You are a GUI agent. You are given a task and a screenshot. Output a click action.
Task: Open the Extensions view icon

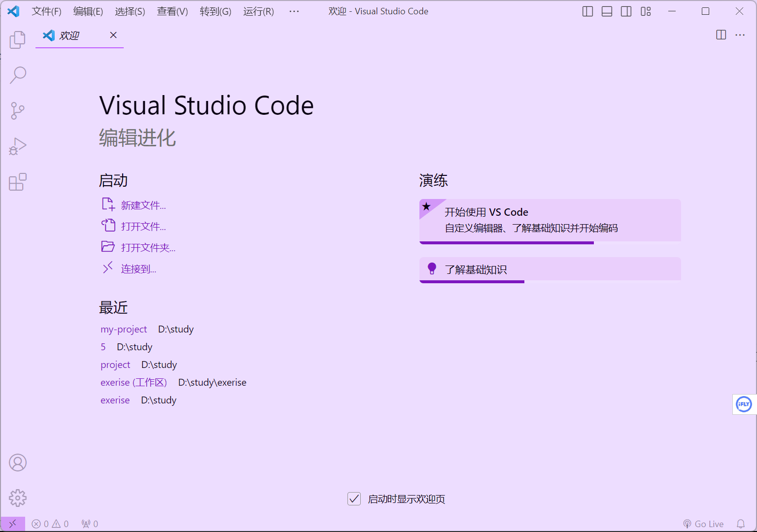pos(18,182)
